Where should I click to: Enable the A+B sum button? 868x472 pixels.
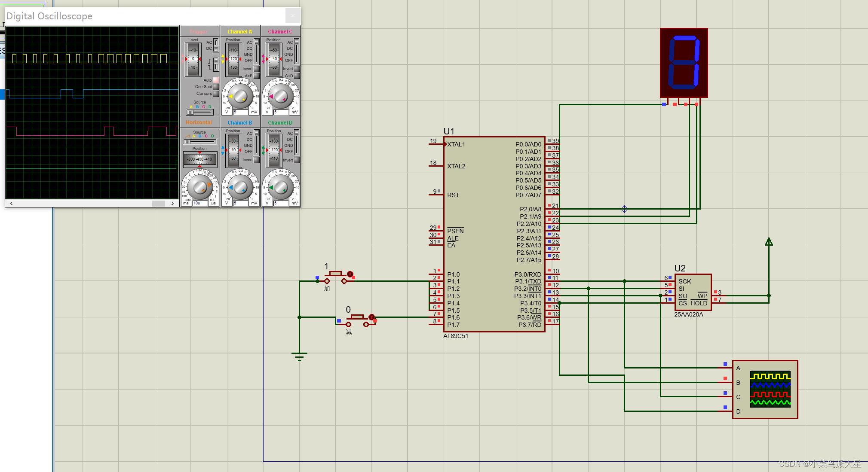(257, 76)
